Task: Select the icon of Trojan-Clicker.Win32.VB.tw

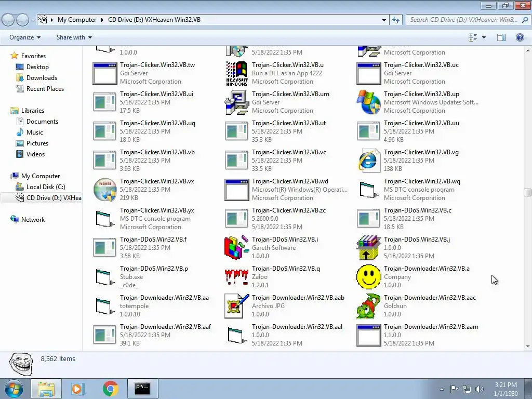Action: coord(105,74)
